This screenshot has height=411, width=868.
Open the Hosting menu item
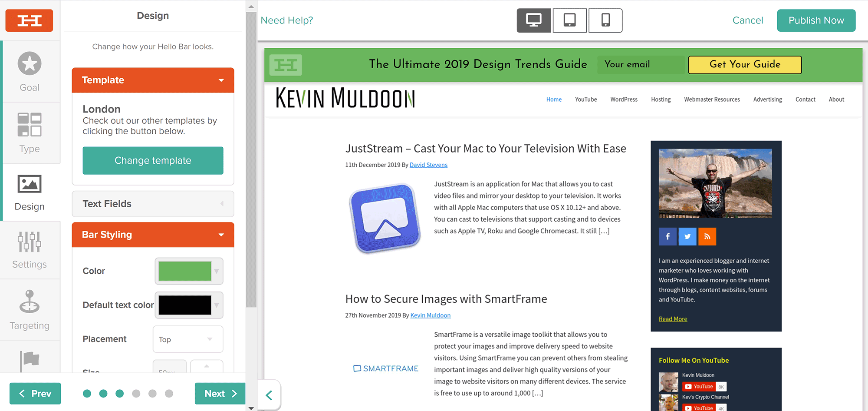click(661, 99)
